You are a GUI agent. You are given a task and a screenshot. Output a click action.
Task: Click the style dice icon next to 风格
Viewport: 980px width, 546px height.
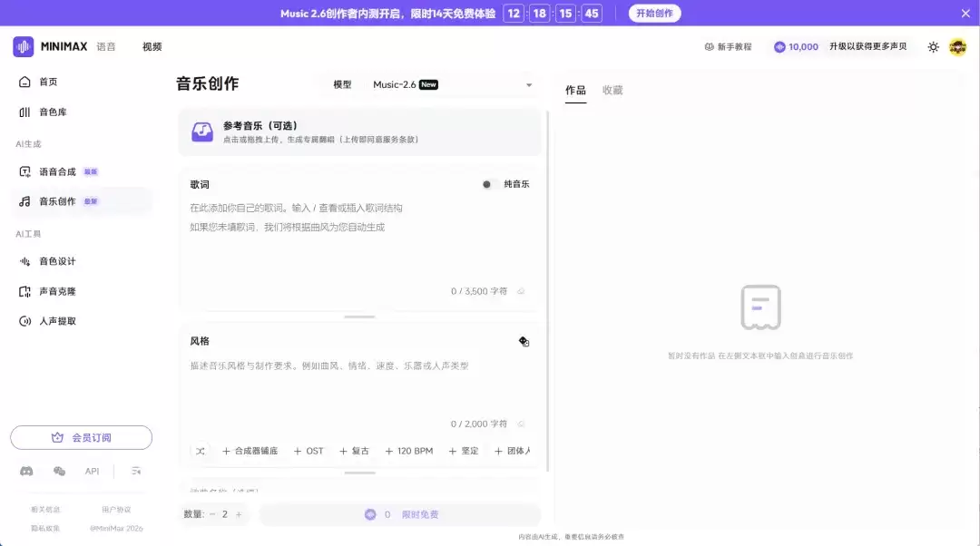click(x=524, y=341)
